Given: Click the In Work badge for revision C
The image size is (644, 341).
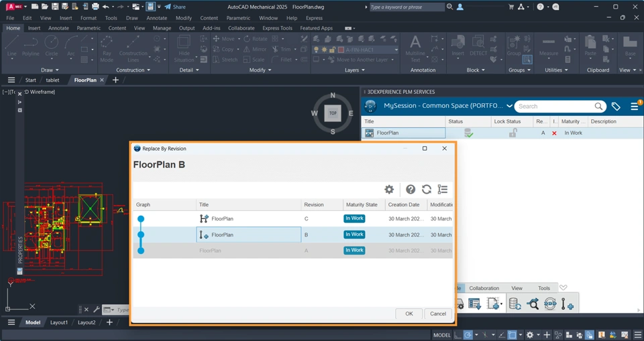Looking at the screenshot, I should click(354, 218).
